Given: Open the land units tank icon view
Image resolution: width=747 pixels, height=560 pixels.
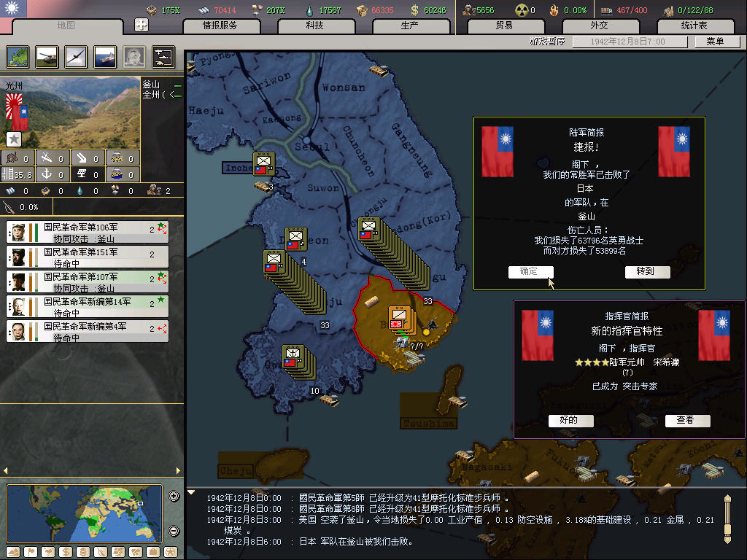Looking at the screenshot, I should (47, 57).
